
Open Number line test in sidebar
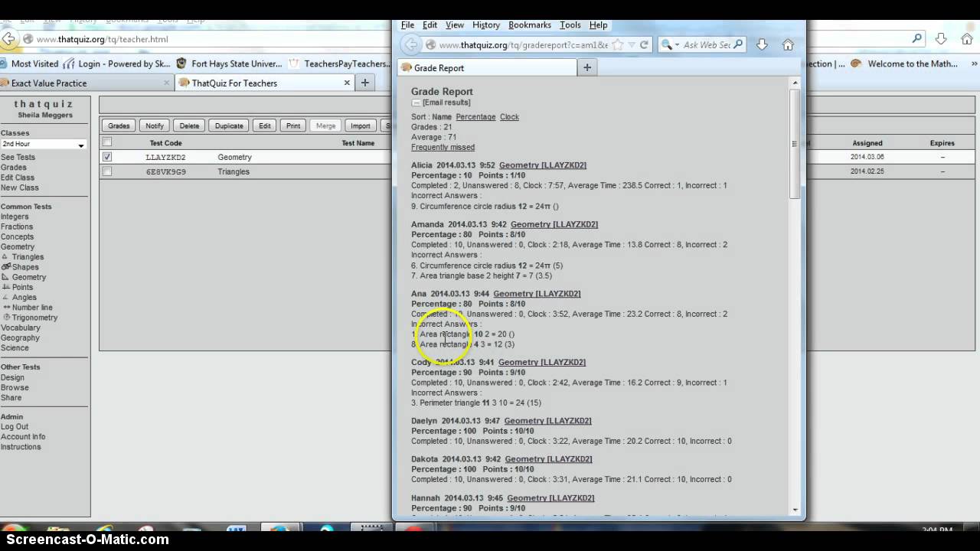coord(32,308)
